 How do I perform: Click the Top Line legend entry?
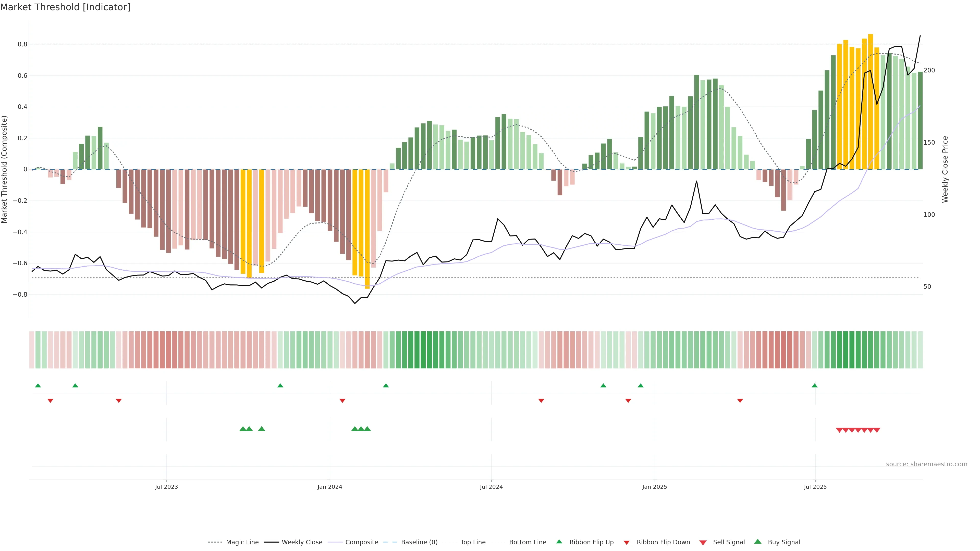(x=473, y=542)
